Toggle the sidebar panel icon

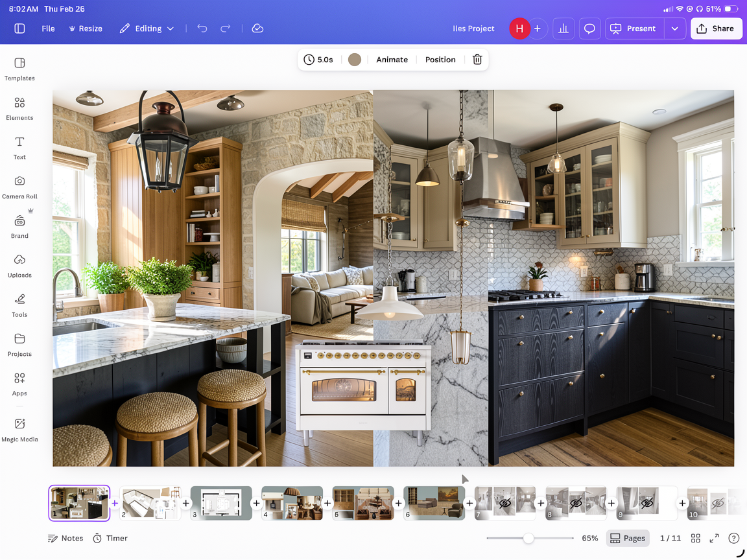tap(19, 29)
